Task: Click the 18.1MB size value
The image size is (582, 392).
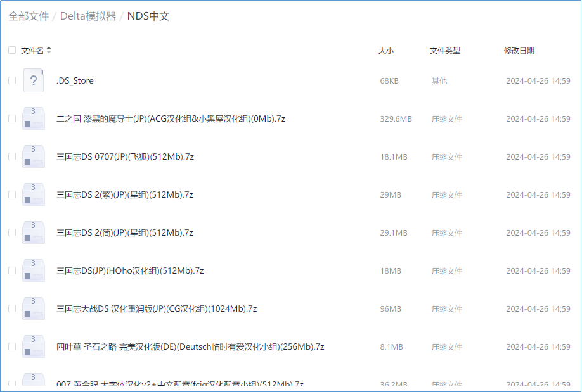Action: click(394, 157)
